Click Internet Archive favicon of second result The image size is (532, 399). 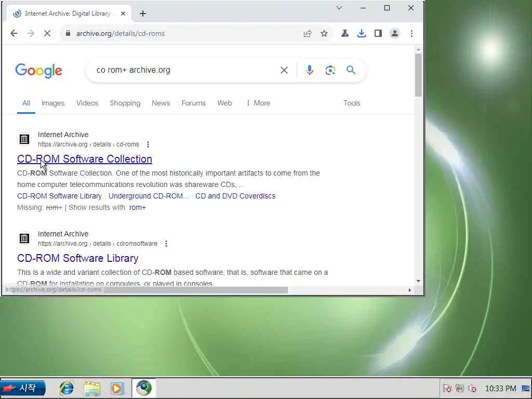tap(24, 238)
